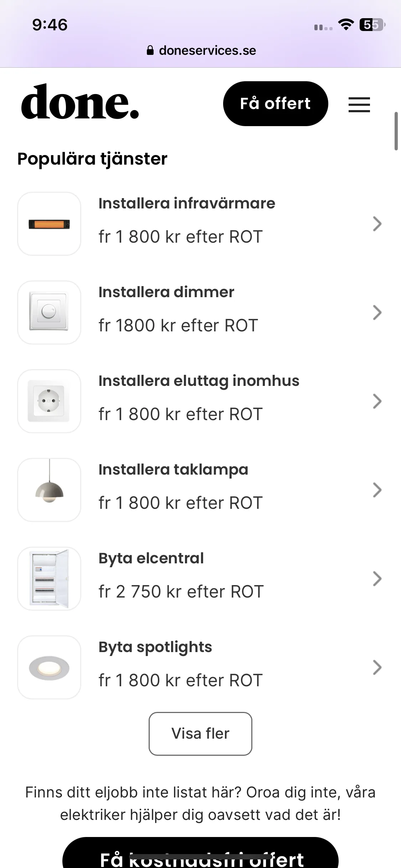Click the Visa fler button
This screenshot has width=401, height=868.
[200, 734]
